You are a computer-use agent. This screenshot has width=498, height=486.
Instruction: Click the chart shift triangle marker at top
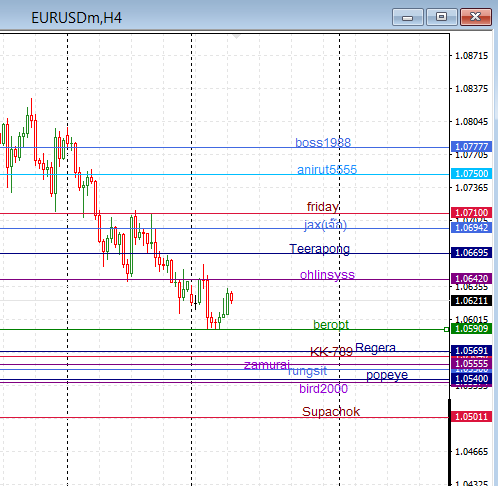[x=236, y=36]
